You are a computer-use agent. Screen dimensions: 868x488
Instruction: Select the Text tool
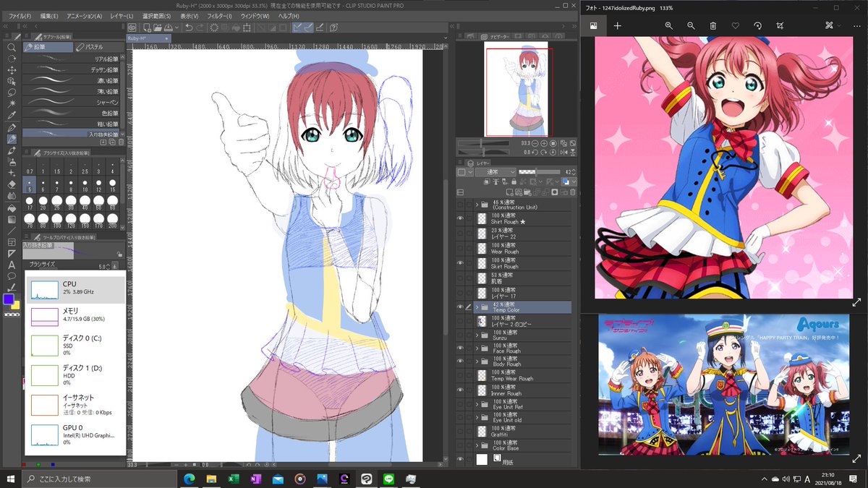[x=12, y=265]
